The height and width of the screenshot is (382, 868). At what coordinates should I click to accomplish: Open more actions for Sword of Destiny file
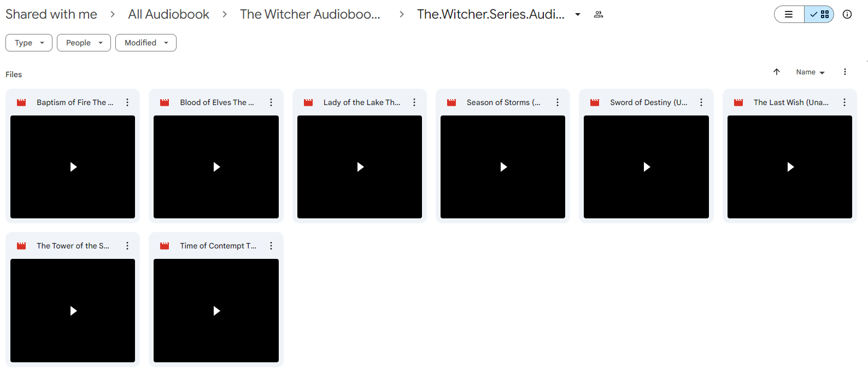point(701,102)
